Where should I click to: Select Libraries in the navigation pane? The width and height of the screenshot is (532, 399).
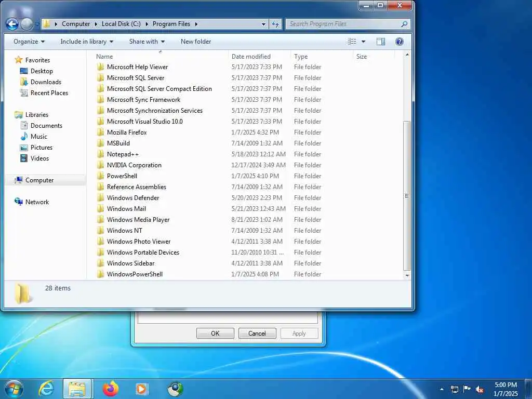tap(37, 115)
